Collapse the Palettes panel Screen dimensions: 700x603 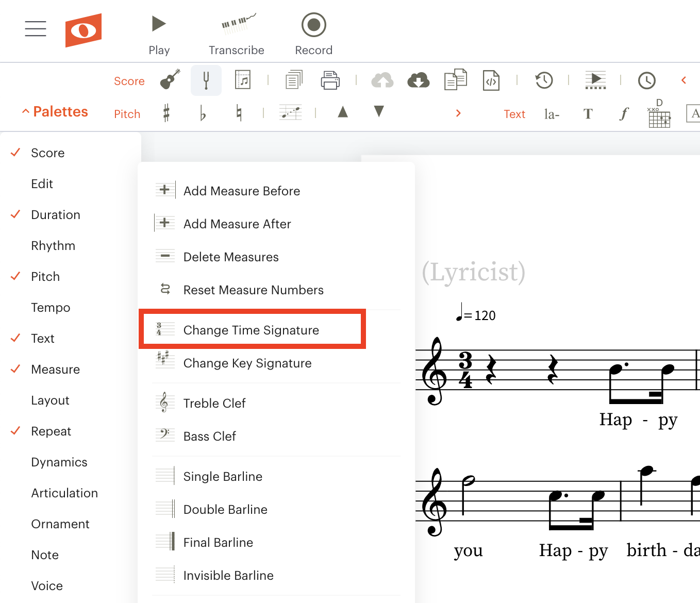55,112
